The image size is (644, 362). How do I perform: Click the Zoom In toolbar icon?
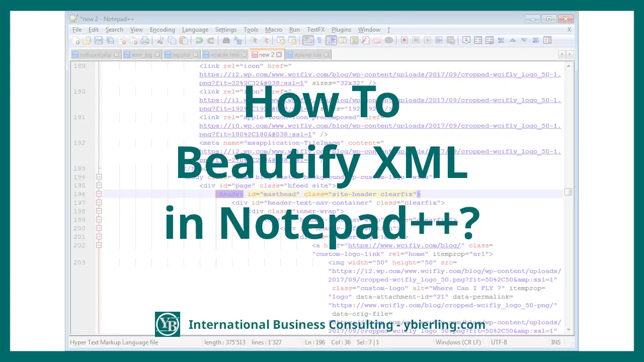[254, 40]
